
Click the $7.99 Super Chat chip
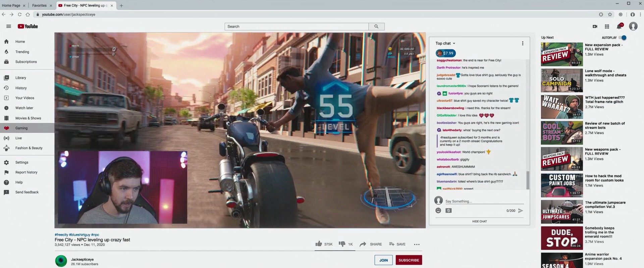(445, 53)
